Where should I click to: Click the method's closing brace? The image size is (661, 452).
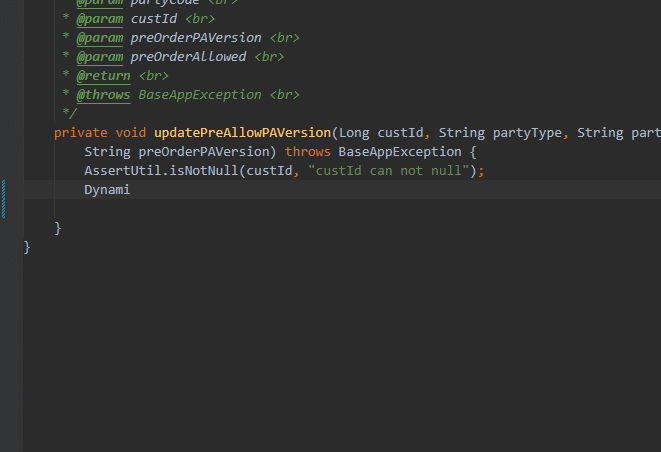58,228
